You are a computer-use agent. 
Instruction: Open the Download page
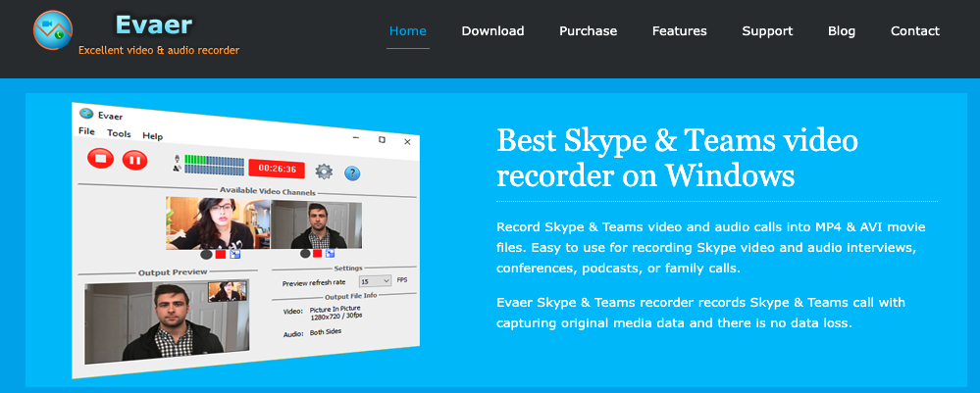coord(492,30)
